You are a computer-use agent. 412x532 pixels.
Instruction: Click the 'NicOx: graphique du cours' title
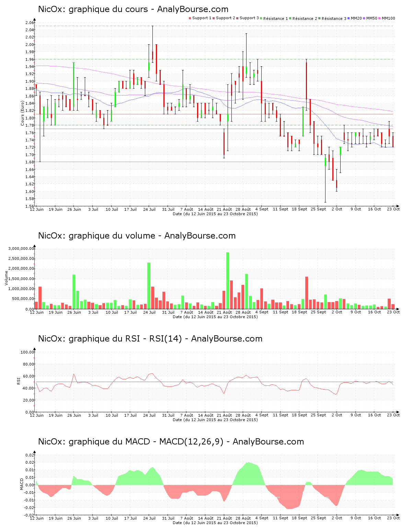[x=93, y=9]
